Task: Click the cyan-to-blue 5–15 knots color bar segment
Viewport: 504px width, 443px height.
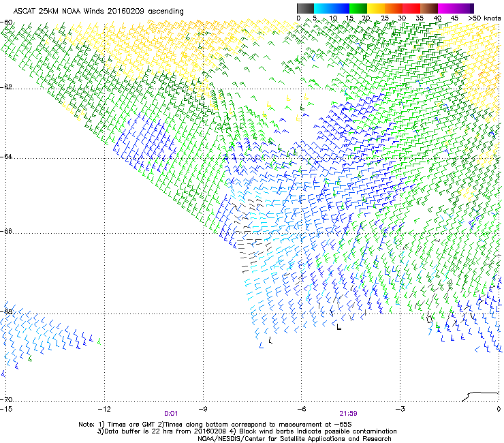Action: [x=332, y=8]
